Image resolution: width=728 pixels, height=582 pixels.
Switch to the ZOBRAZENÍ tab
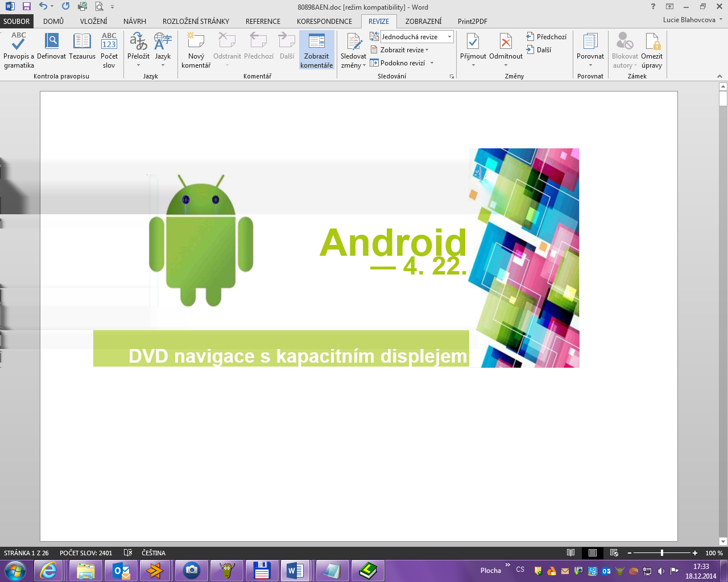(x=423, y=22)
